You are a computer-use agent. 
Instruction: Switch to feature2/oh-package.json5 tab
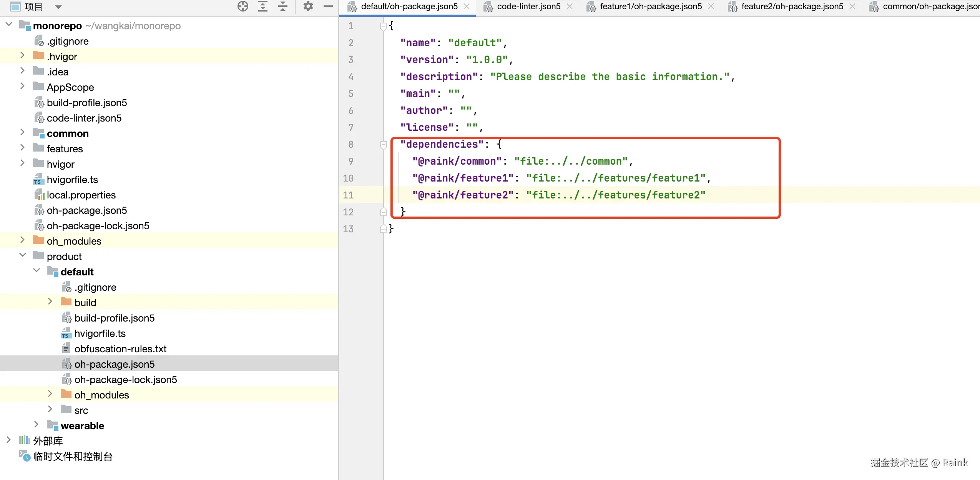click(x=792, y=7)
